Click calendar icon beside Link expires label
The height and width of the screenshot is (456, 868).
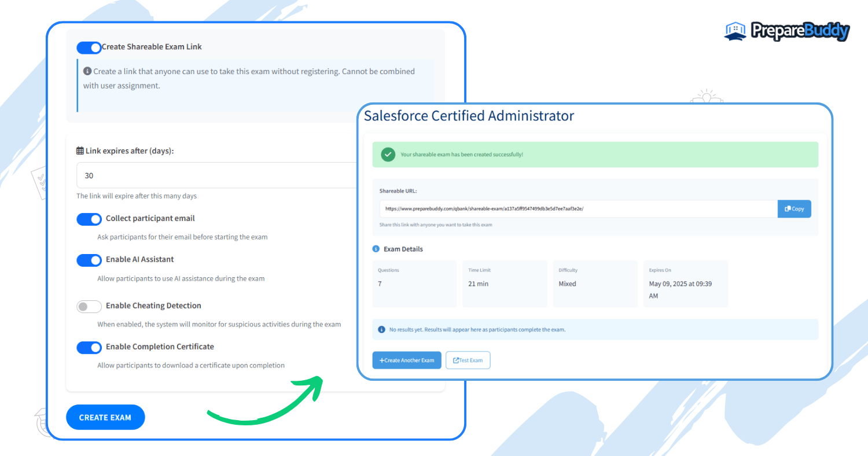coord(80,150)
